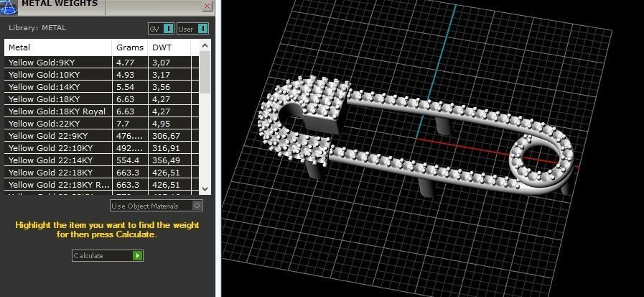Select the Yellow Gold:18KY row

point(101,99)
